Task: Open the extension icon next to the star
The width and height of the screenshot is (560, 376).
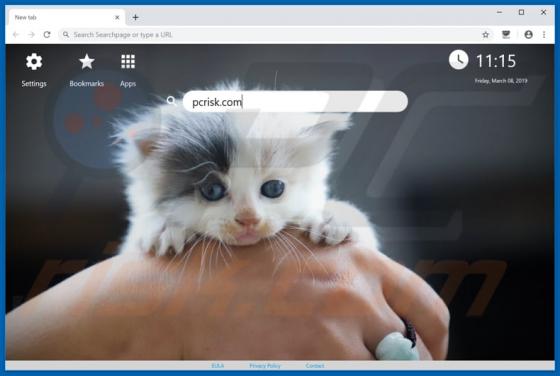Action: click(x=506, y=35)
